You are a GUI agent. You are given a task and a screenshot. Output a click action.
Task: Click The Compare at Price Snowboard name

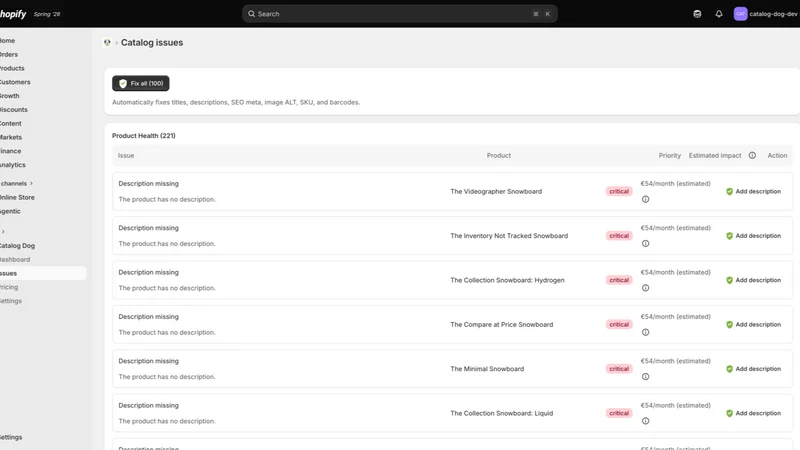point(502,324)
